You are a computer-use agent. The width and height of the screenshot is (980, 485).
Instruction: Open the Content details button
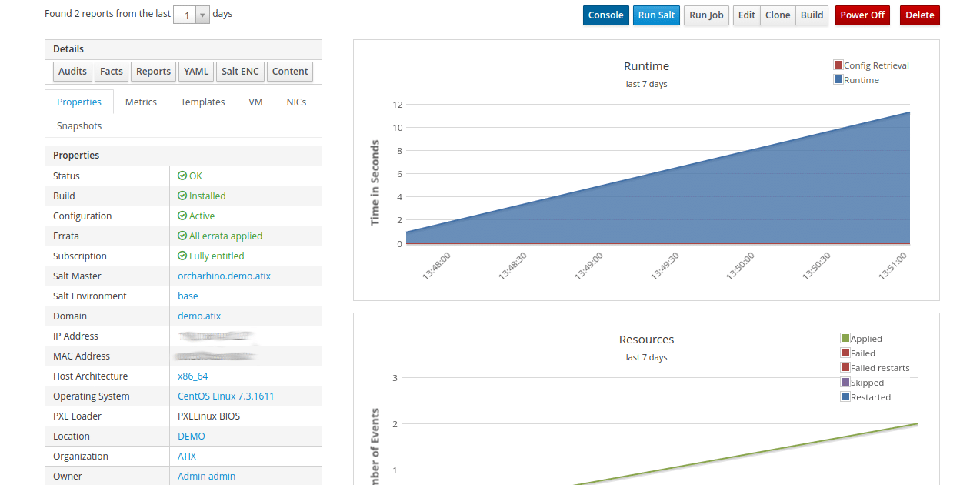290,72
